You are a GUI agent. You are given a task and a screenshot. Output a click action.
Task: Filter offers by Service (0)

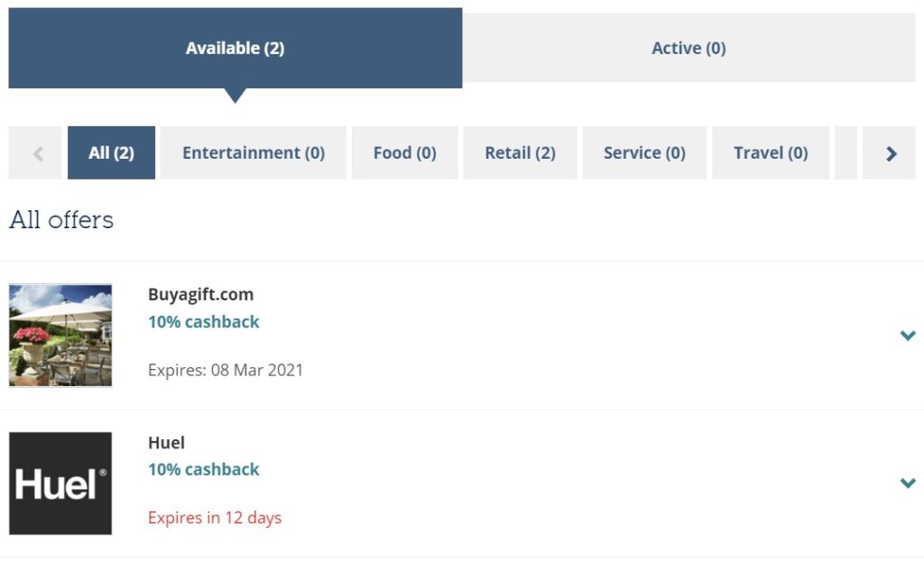644,152
